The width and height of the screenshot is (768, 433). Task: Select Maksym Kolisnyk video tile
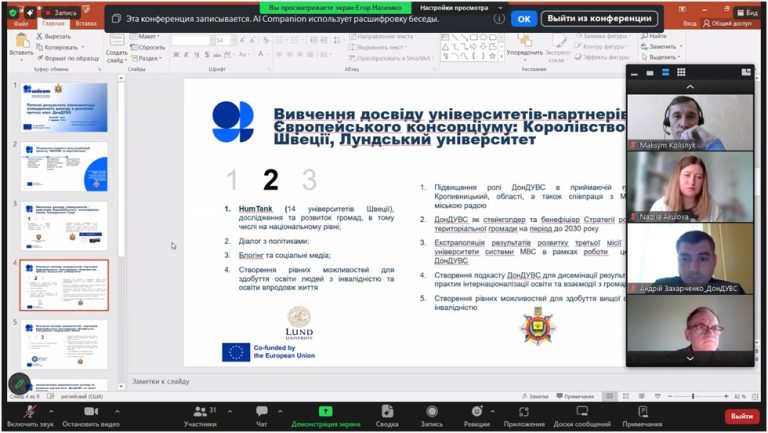tap(690, 122)
